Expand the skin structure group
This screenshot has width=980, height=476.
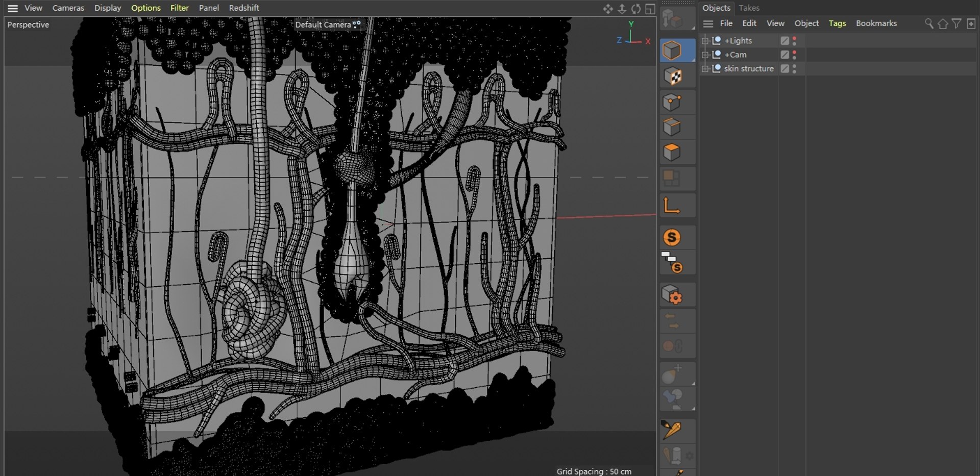click(x=705, y=68)
